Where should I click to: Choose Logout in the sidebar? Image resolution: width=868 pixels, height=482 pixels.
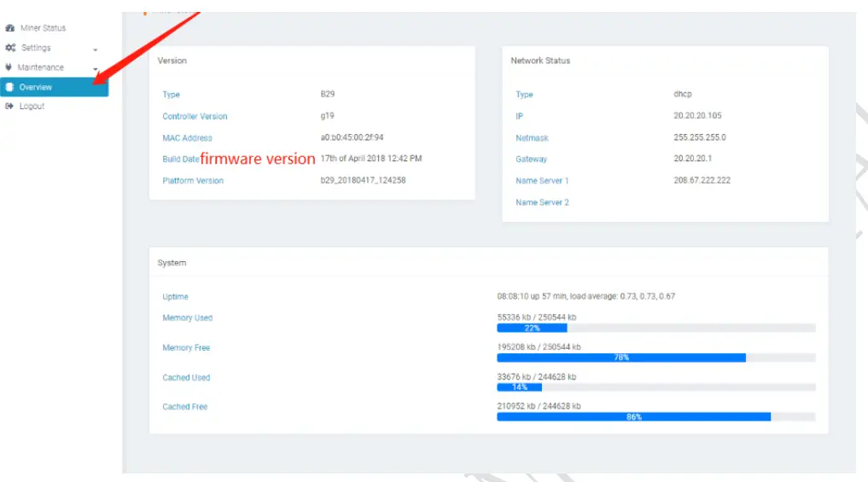(x=32, y=106)
